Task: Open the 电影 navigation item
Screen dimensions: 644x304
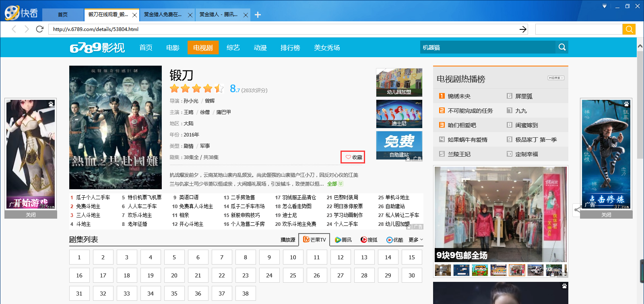Action: 173,48
